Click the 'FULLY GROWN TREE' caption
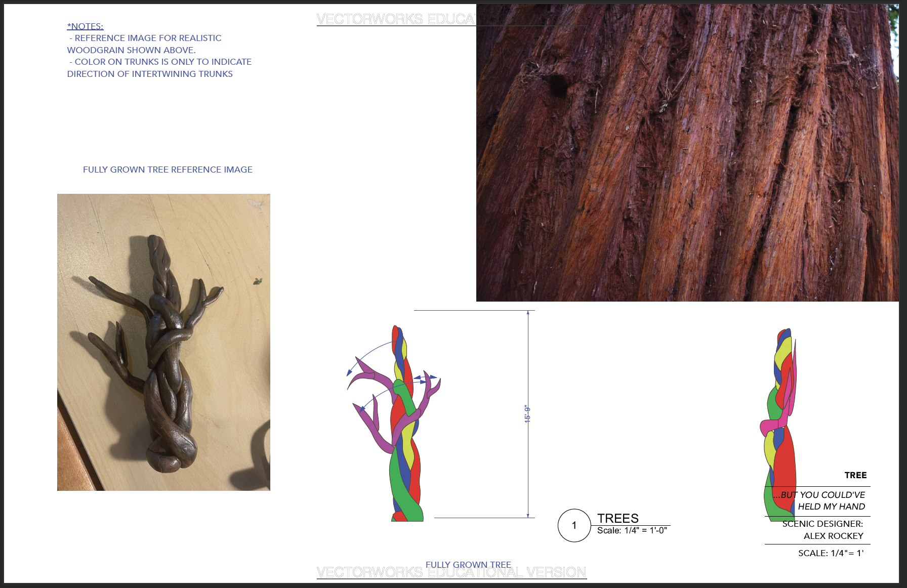Viewport: 907px width, 588px height. [468, 565]
